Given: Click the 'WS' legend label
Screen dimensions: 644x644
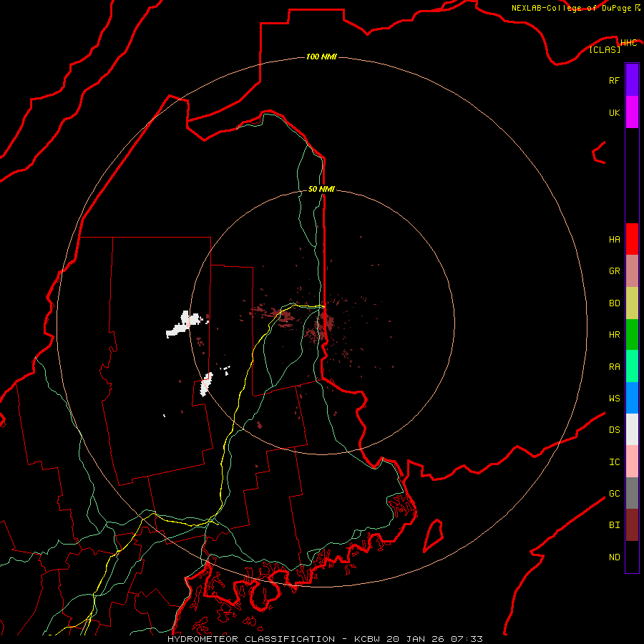Looking at the screenshot, I should coord(614,399).
